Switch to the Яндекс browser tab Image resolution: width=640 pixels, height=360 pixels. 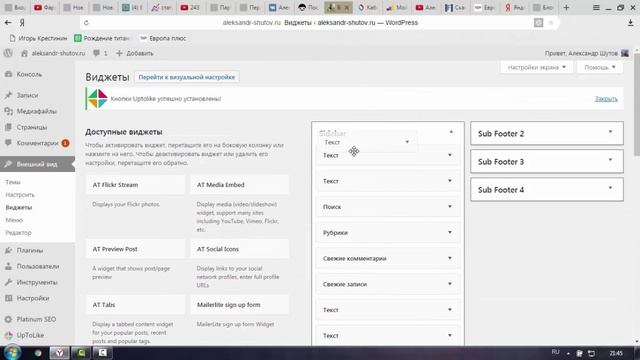click(515, 7)
